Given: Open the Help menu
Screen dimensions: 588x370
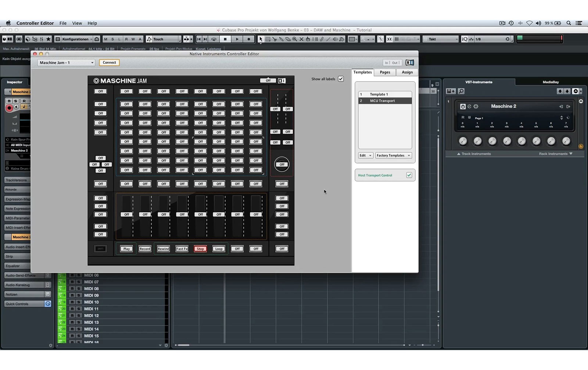Looking at the screenshot, I should coord(92,23).
